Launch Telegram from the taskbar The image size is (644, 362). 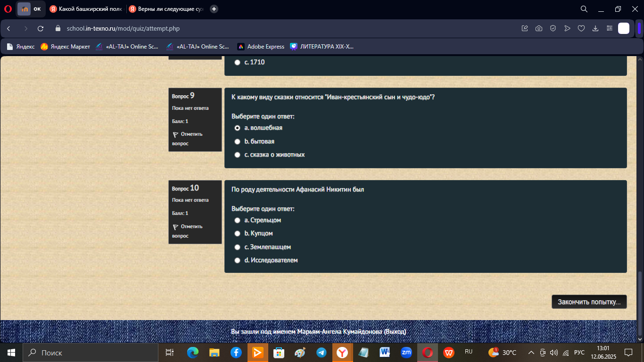tap(322, 353)
